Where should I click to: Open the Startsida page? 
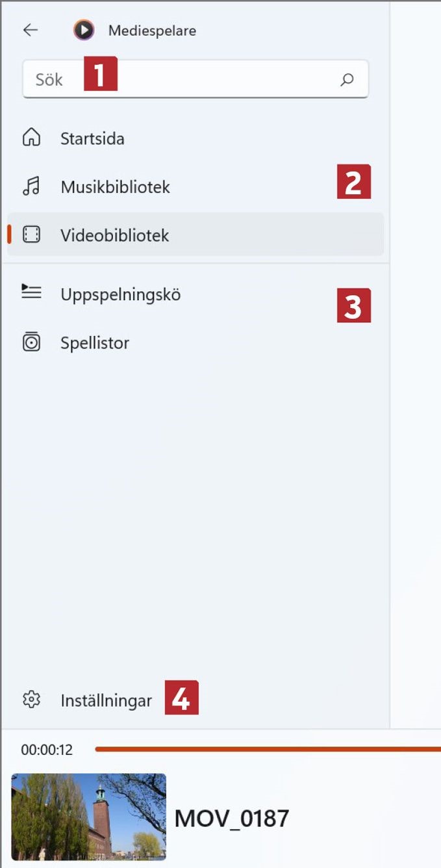(x=195, y=138)
